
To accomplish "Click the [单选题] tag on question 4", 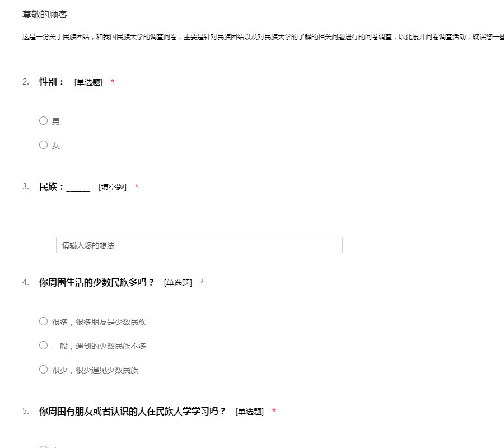I will (x=178, y=283).
